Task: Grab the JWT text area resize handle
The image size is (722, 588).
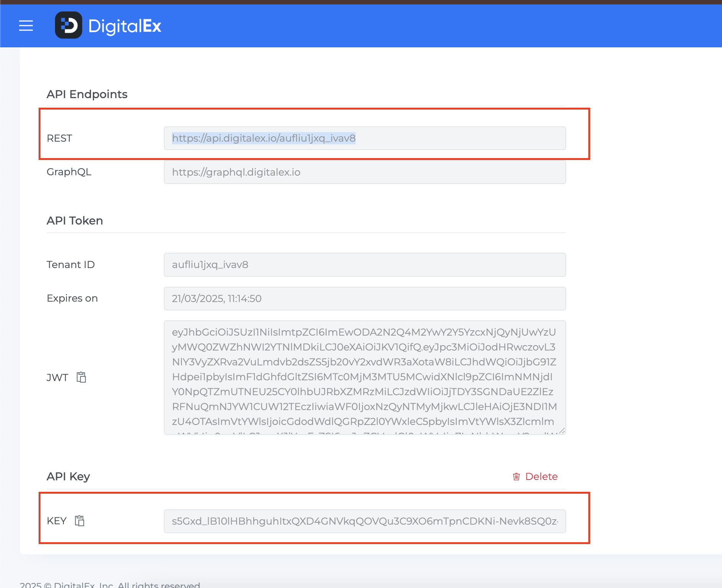Action: (x=562, y=431)
